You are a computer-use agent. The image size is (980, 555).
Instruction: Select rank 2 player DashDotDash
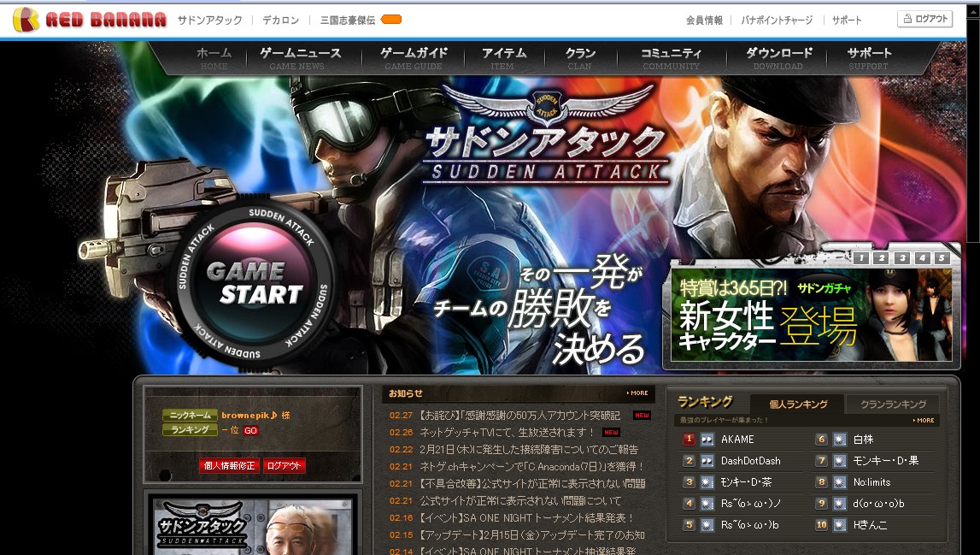pyautogui.click(x=751, y=461)
